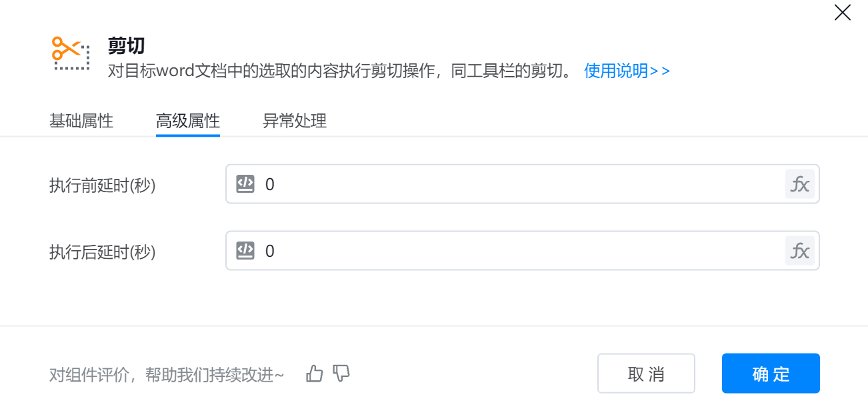
Task: Focus the 执行前延时(秒) input field
Action: pos(520,184)
